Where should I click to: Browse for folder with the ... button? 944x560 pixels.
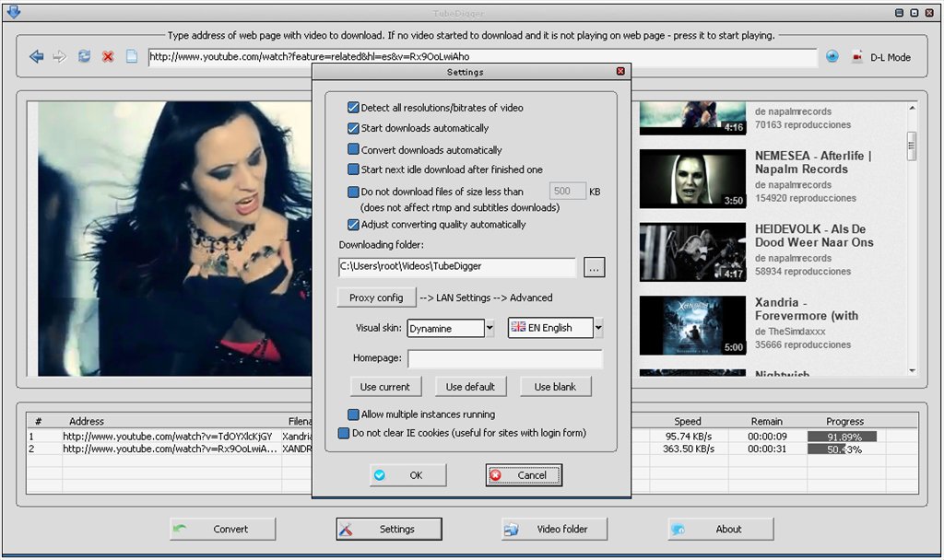tap(595, 268)
